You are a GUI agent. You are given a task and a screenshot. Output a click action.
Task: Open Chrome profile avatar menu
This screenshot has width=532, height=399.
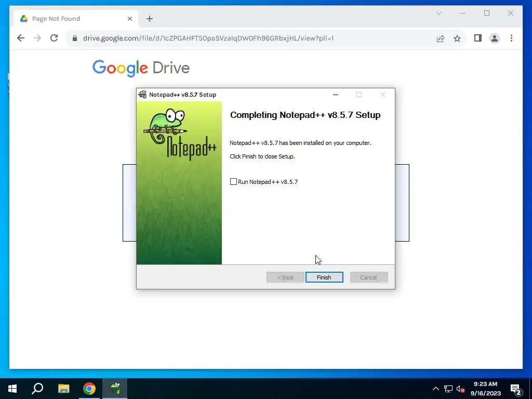pyautogui.click(x=495, y=38)
